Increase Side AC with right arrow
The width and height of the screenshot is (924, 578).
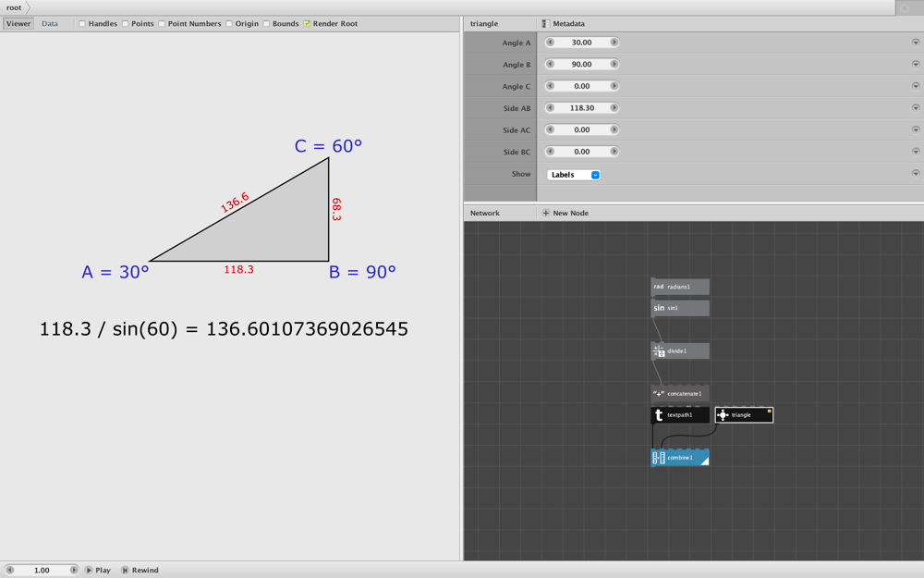[614, 129]
